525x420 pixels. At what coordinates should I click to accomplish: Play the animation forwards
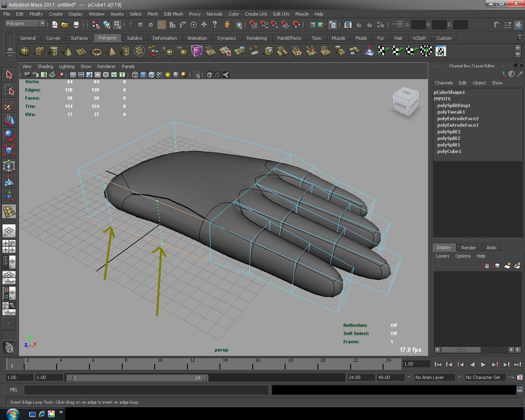point(483,365)
